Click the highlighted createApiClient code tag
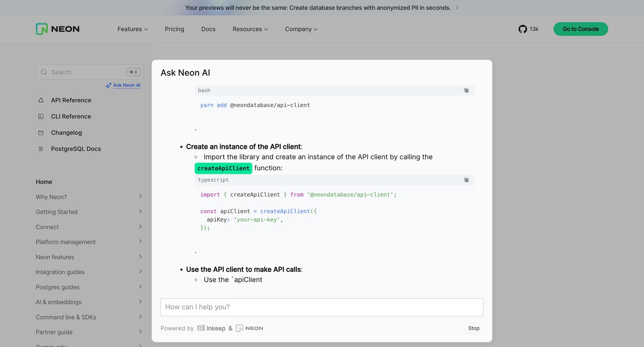The height and width of the screenshot is (347, 644). click(224, 168)
